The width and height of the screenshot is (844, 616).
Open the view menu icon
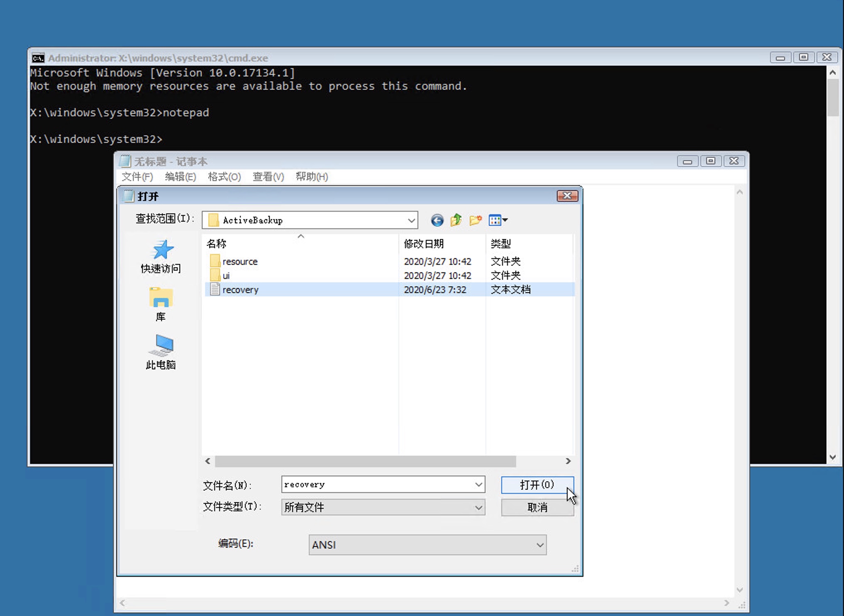pyautogui.click(x=498, y=220)
